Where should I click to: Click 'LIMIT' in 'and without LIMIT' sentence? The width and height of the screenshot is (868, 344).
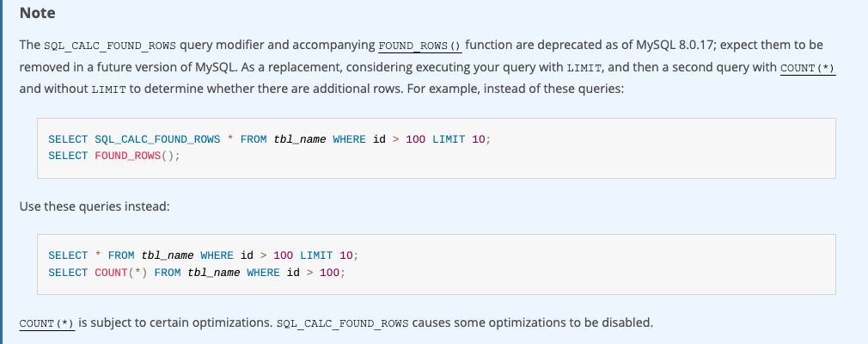[x=108, y=89]
